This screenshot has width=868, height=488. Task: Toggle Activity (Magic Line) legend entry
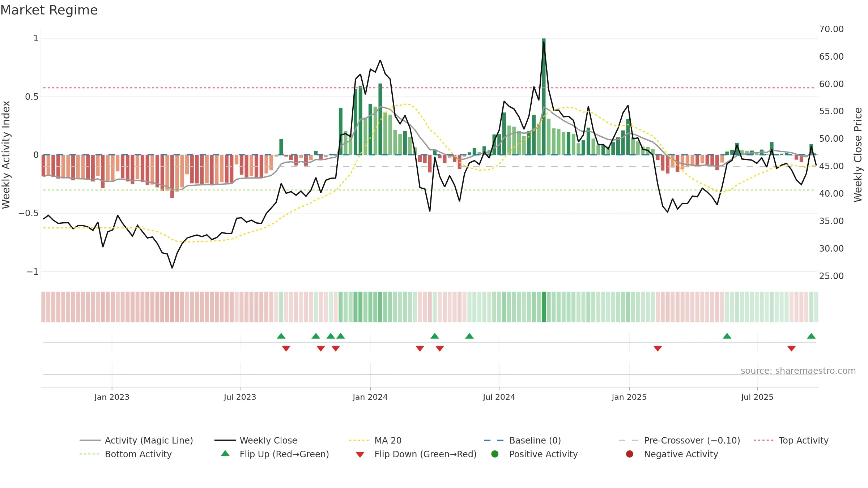136,440
